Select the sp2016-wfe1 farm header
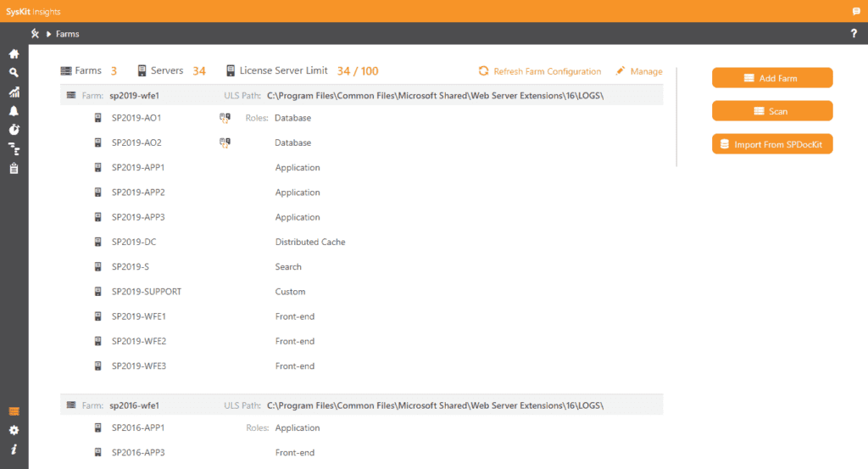This screenshot has height=469, width=868. [x=361, y=405]
